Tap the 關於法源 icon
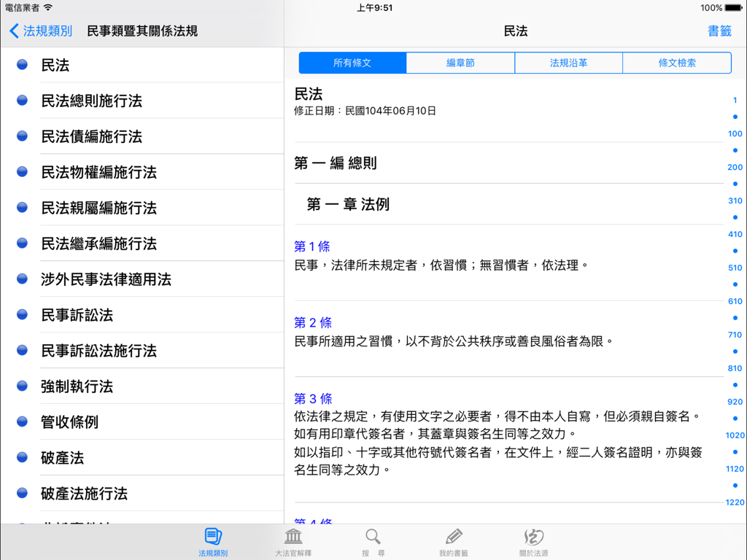 (x=533, y=539)
